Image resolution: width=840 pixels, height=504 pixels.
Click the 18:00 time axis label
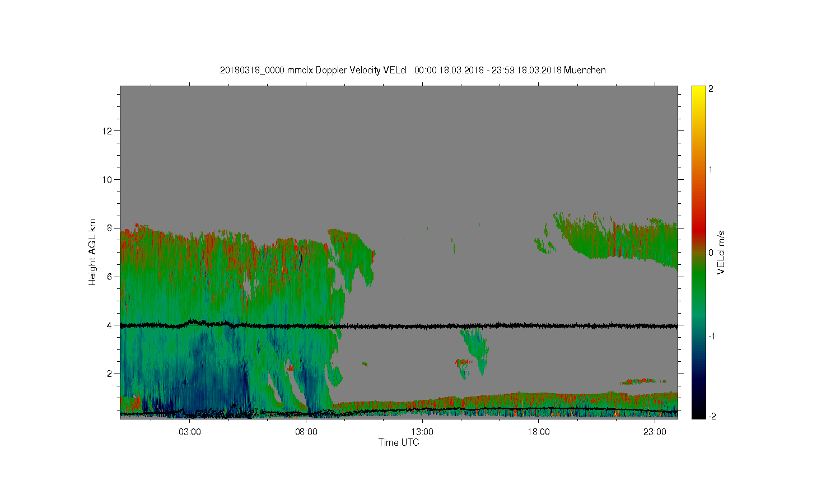(x=538, y=432)
